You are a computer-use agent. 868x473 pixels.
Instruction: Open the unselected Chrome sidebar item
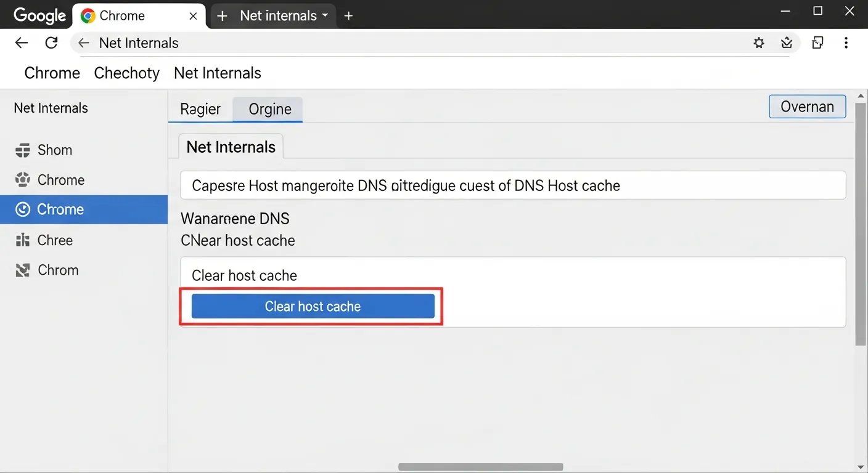(x=84, y=180)
